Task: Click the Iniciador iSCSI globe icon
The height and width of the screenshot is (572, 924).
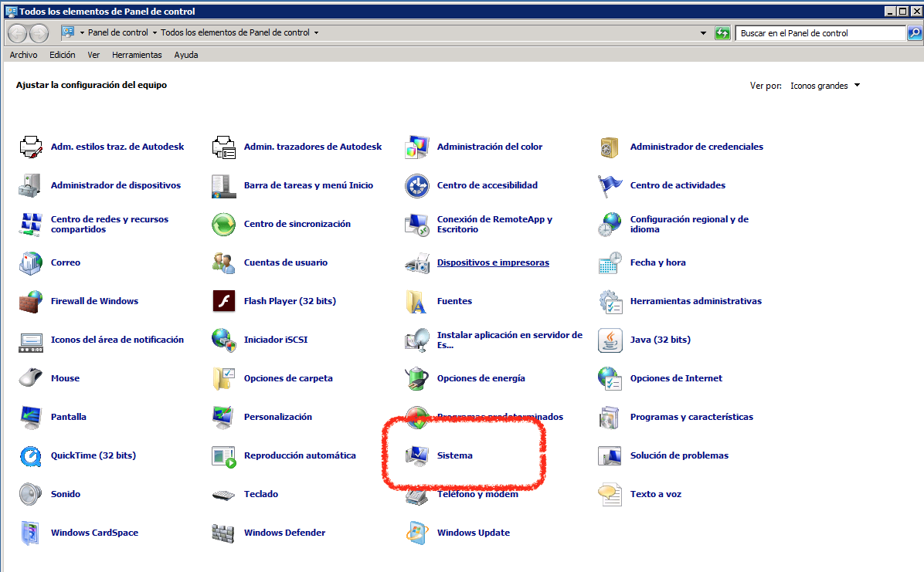Action: click(224, 340)
